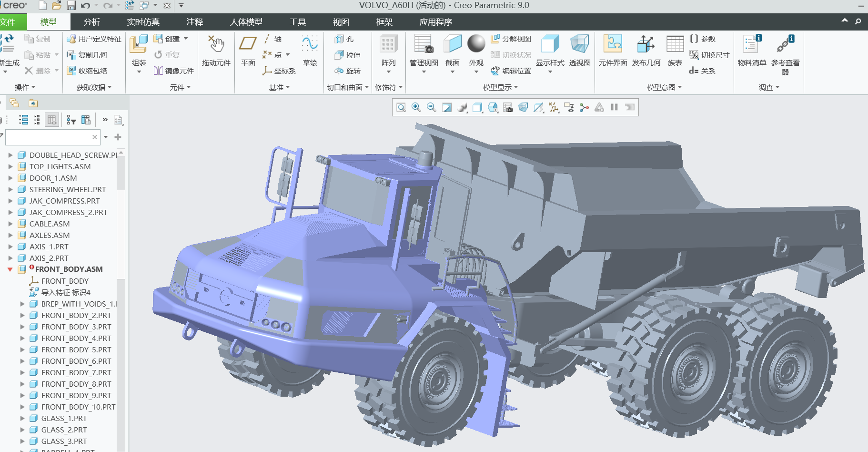868x452 pixels.
Task: Toggle spin center icon in graphics toolbar
Action: [584, 107]
